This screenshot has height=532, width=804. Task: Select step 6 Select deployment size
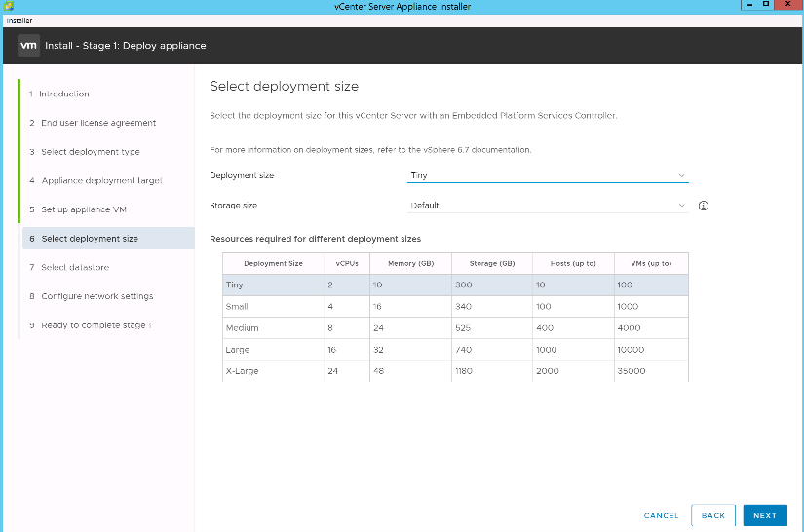click(x=90, y=239)
